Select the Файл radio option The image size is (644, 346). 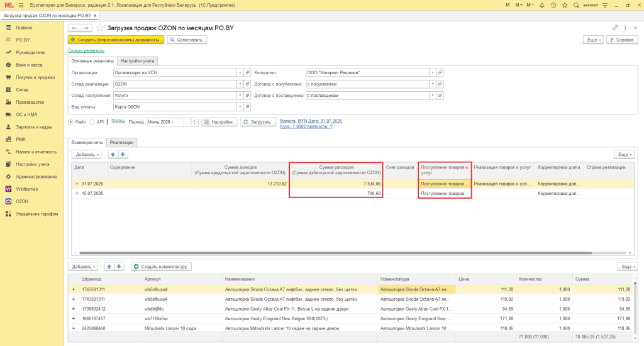tap(70, 122)
